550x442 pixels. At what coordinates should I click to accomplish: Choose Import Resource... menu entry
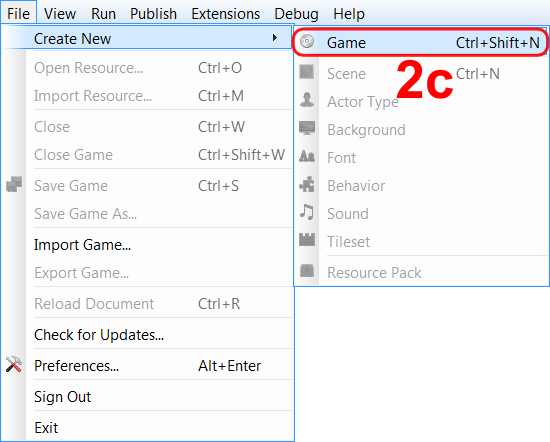tap(147, 96)
